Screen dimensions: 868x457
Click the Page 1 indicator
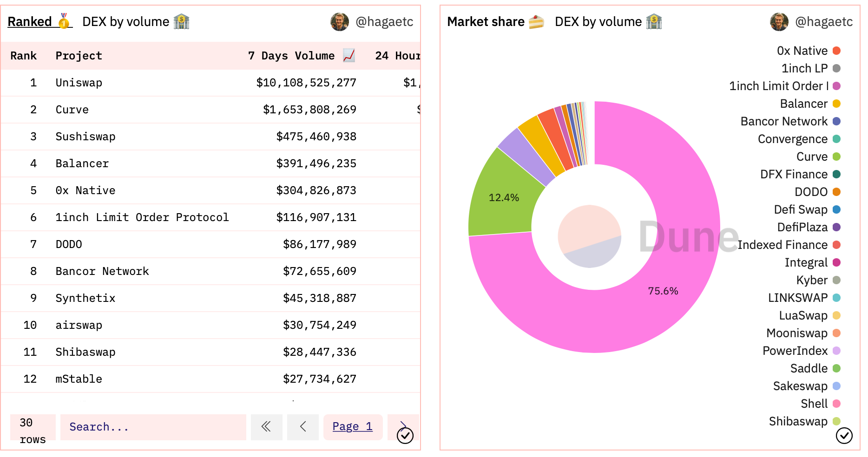[353, 427]
